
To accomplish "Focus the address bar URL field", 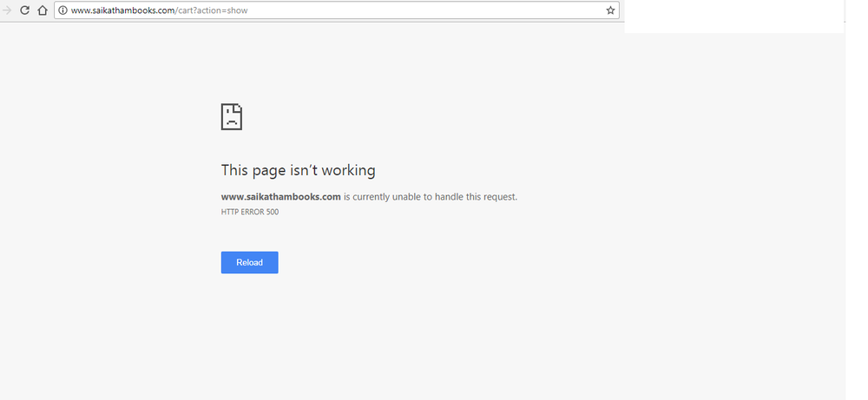I will click(337, 10).
